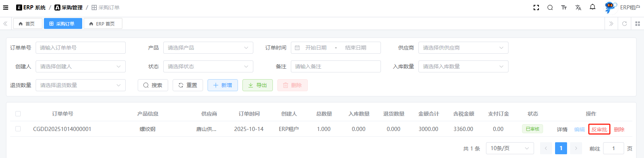Select all rows via header checkbox
The width and height of the screenshot is (644, 158).
18,114
